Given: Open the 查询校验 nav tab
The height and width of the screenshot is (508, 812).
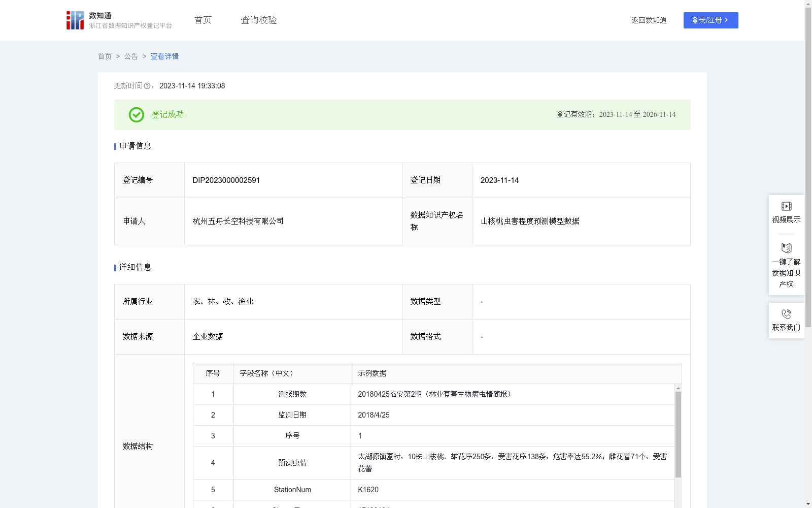Looking at the screenshot, I should click(x=259, y=20).
